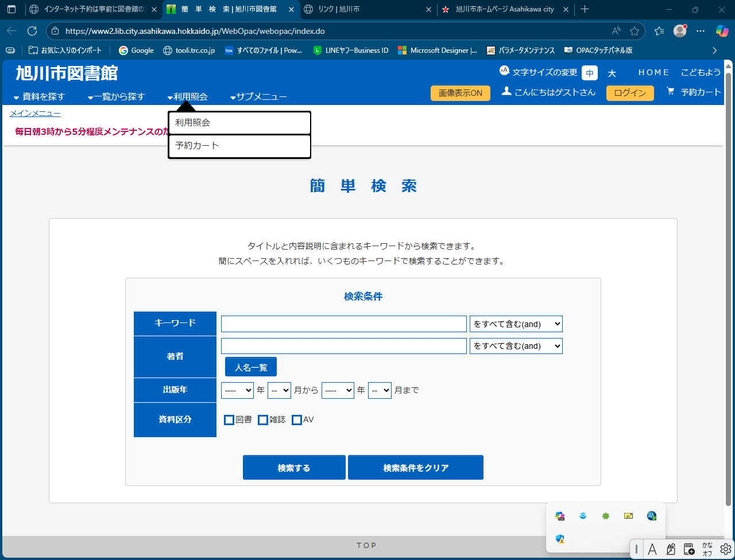Open the browser profile avatar icon
Screen dimensions: 735x560
(680, 31)
